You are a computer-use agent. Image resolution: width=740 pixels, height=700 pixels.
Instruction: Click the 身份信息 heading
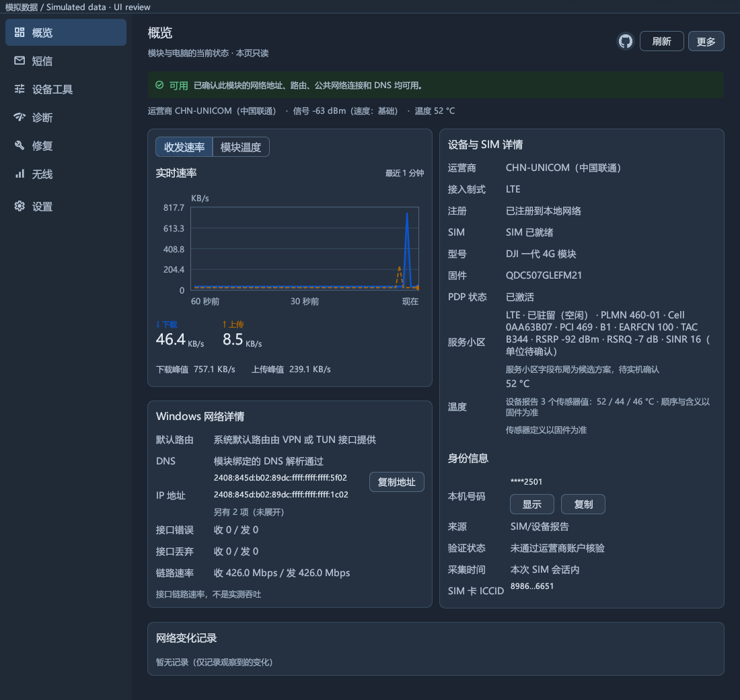(x=468, y=458)
